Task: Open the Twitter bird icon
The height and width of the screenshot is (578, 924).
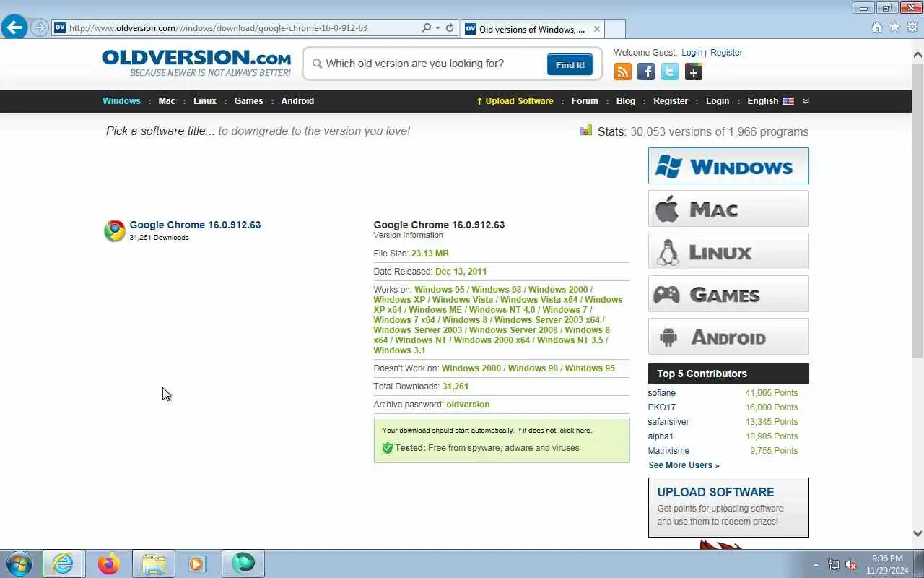Action: tap(670, 72)
